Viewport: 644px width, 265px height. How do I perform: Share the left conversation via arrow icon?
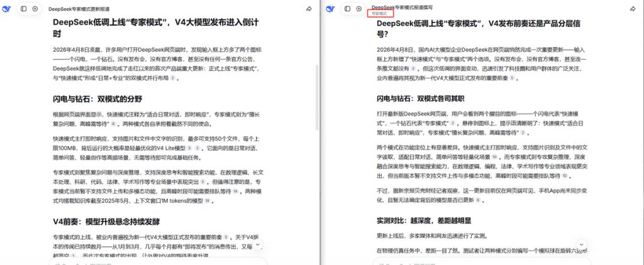coord(309,9)
